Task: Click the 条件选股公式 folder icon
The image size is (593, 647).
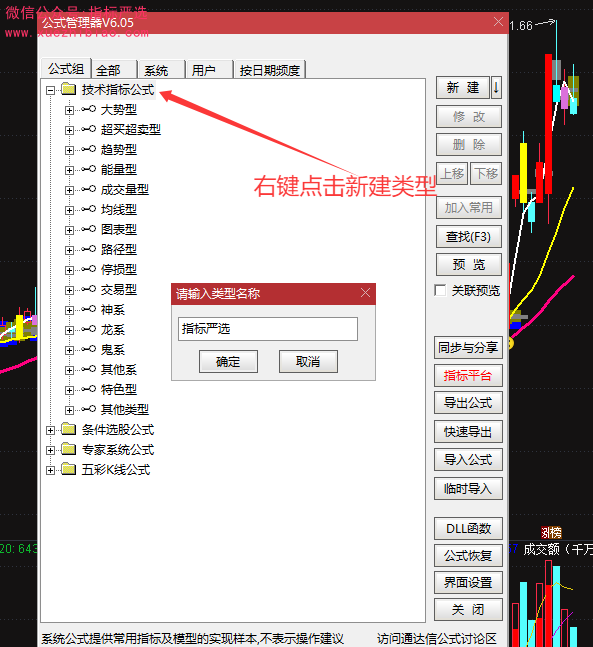Action: 69,430
